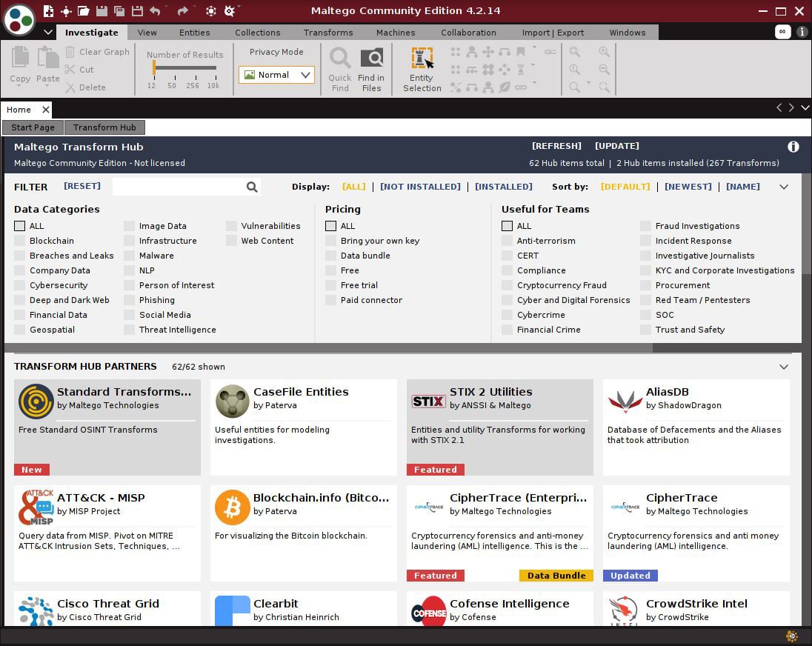Sort hub items by [NEWEST]
The width and height of the screenshot is (812, 646).
pyautogui.click(x=688, y=187)
